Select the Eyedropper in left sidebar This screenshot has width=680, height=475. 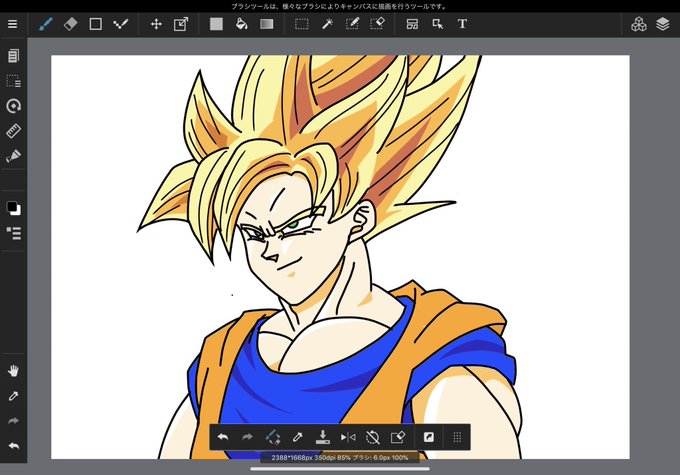coord(13,396)
